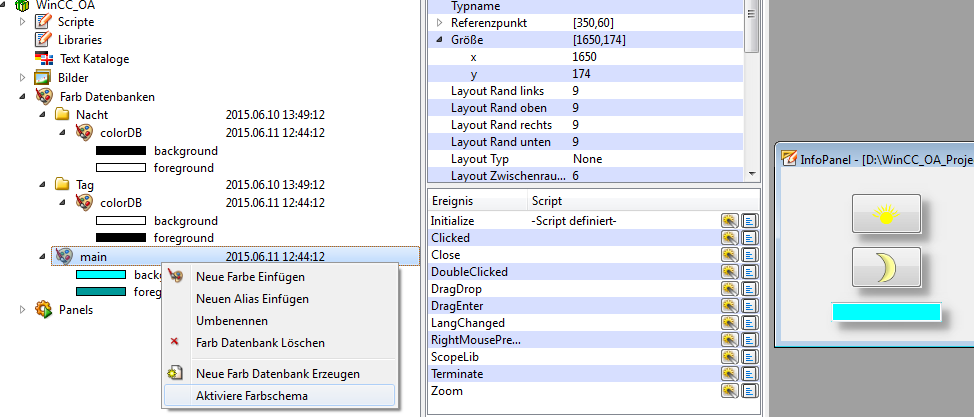Collapse the Nacht folder node
Screen dimensions: 974x417
pos(42,114)
